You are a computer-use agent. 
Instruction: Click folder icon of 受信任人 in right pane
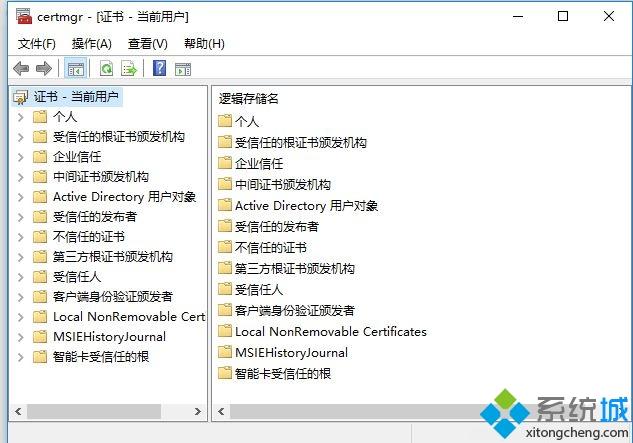point(225,289)
